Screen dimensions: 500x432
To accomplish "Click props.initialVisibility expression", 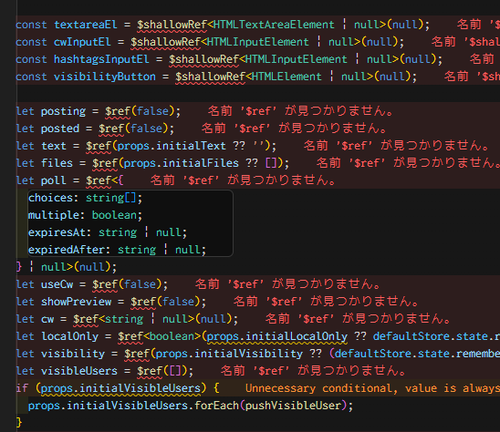I will pyautogui.click(x=229, y=354).
